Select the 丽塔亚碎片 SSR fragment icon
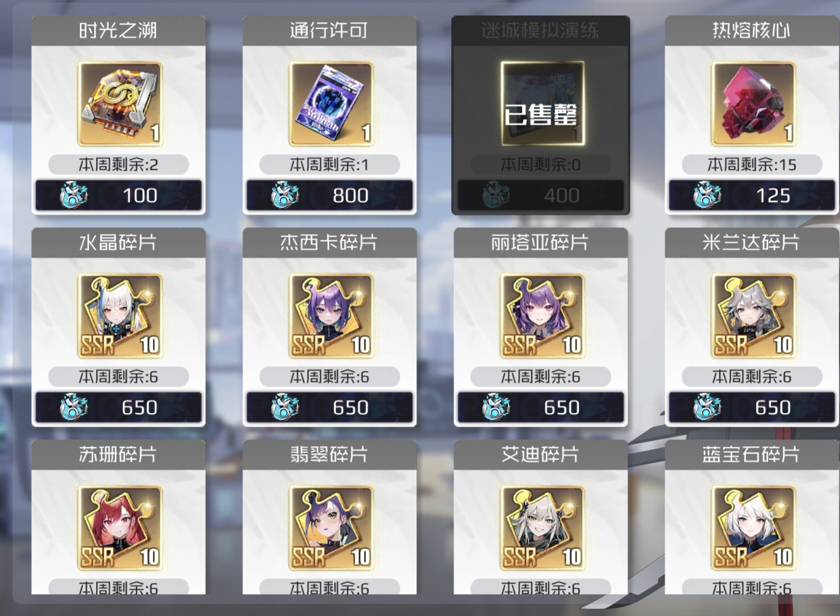The image size is (840, 616). click(542, 316)
